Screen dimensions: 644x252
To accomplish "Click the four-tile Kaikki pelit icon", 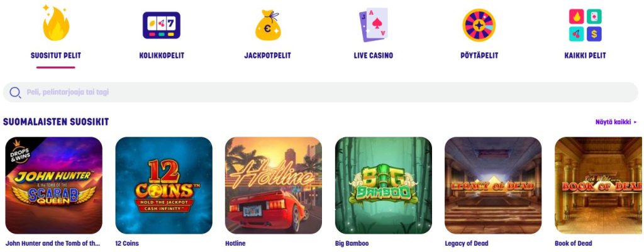I will coord(585,25).
